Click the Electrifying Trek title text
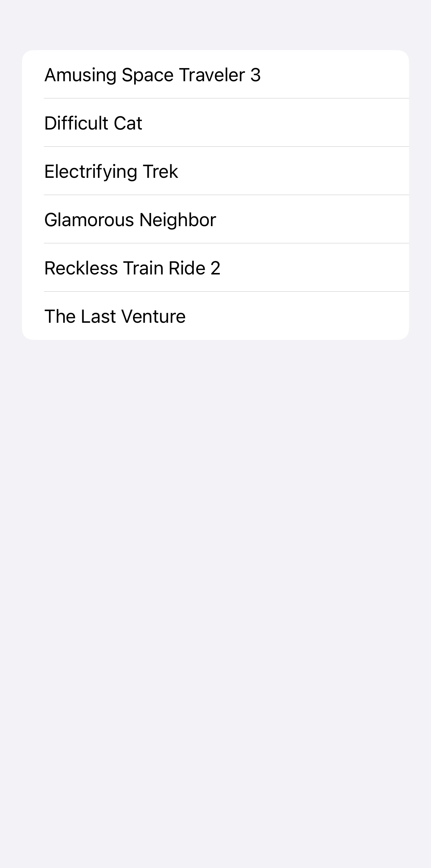This screenshot has width=431, height=868. pyautogui.click(x=111, y=171)
